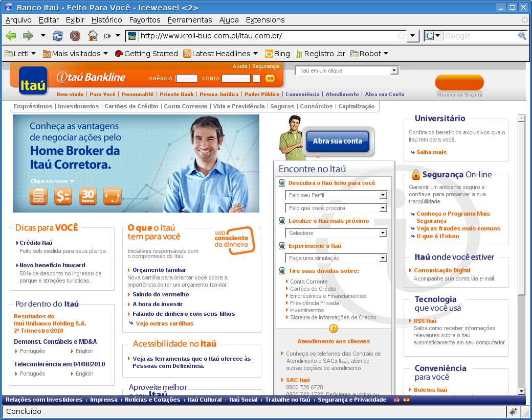The image size is (532, 420).
Task: Select the Private Bank tab
Action: [x=177, y=94]
